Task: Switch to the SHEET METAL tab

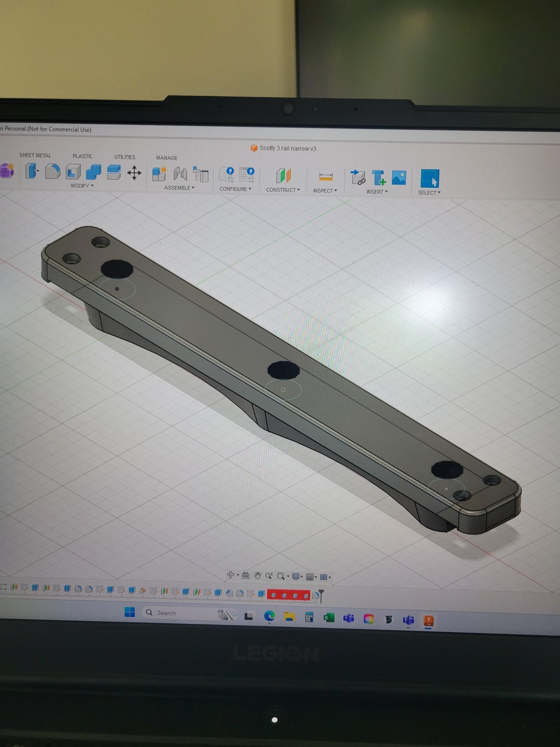Action: (35, 155)
